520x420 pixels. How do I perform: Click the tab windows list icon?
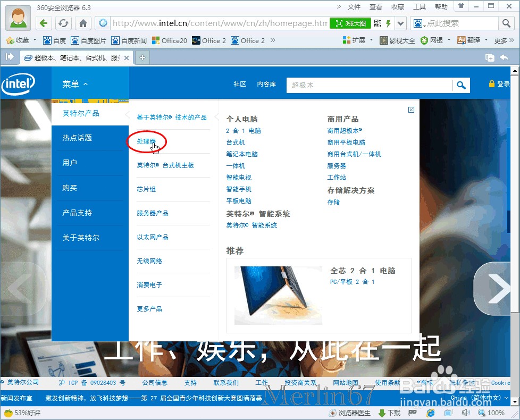pos(490,57)
